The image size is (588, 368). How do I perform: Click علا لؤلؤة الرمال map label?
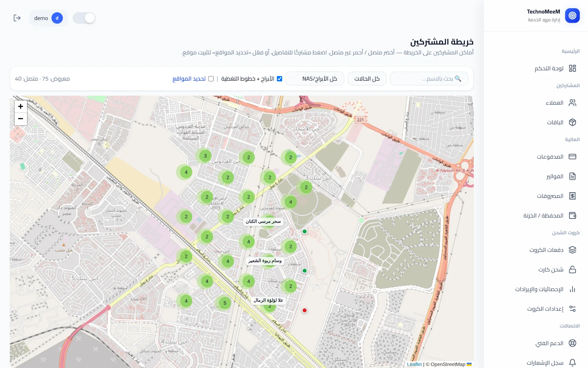[268, 300]
